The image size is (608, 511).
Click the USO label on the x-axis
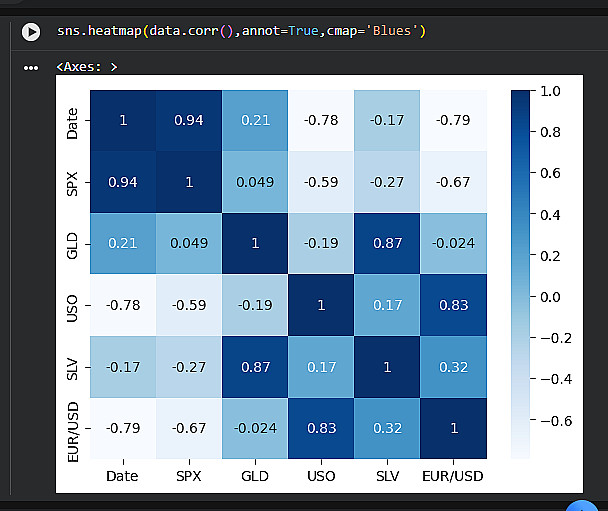321,476
